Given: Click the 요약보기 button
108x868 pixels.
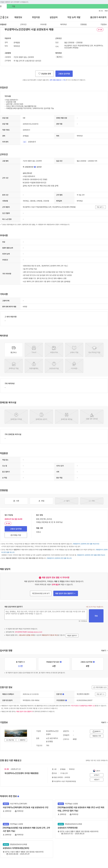Looking at the screenshot, I should point(97,775).
